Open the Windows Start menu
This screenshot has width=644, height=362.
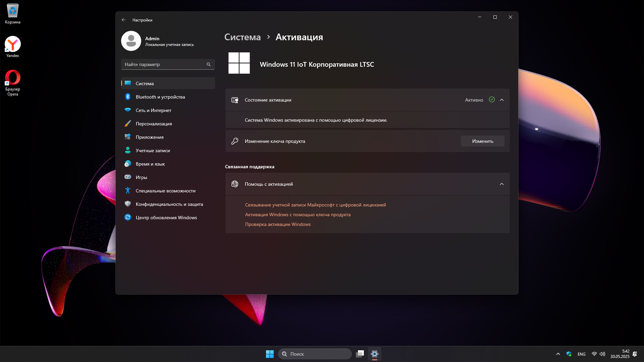270,354
